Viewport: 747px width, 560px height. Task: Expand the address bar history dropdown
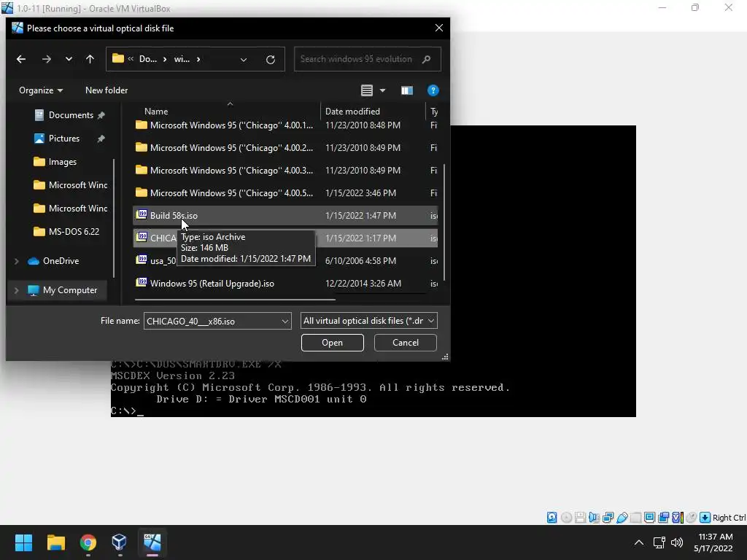(x=244, y=60)
